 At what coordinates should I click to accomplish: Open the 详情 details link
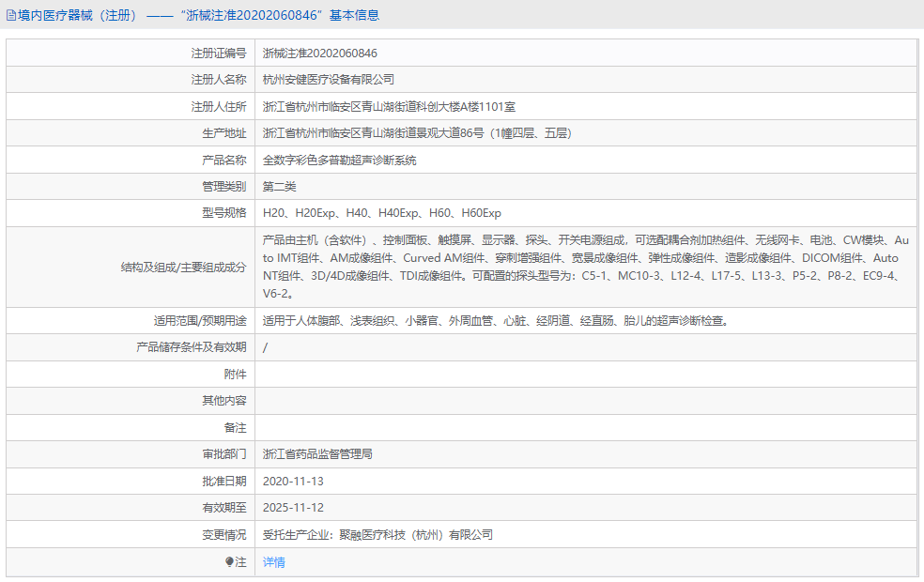[272, 561]
